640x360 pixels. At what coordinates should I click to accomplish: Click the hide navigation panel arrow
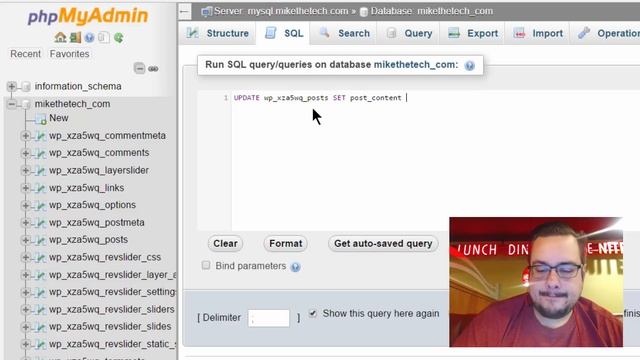pyautogui.click(x=184, y=11)
